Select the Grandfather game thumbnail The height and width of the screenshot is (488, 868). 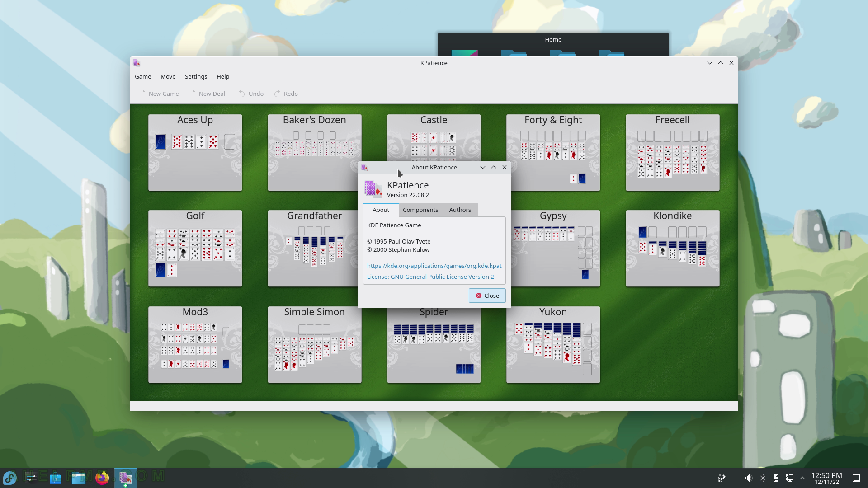point(313,249)
